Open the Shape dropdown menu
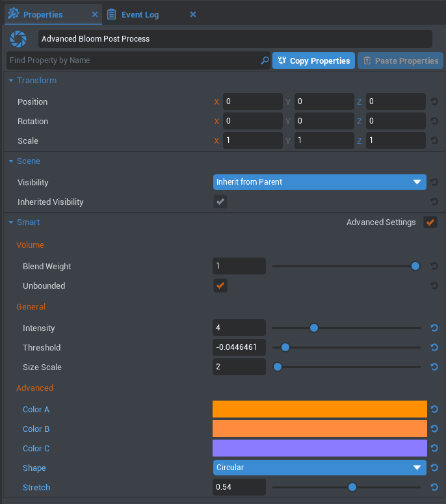The image size is (446, 504). (319, 468)
